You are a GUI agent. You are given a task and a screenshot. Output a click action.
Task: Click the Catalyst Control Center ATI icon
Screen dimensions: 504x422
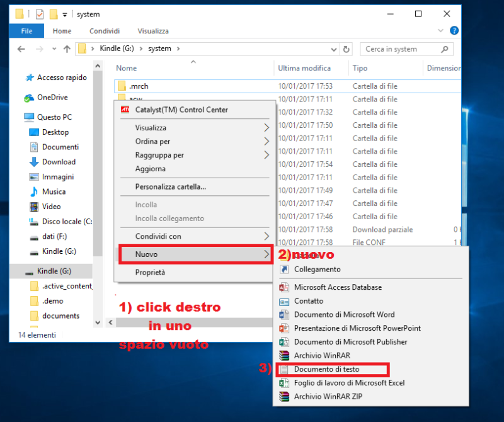(125, 110)
